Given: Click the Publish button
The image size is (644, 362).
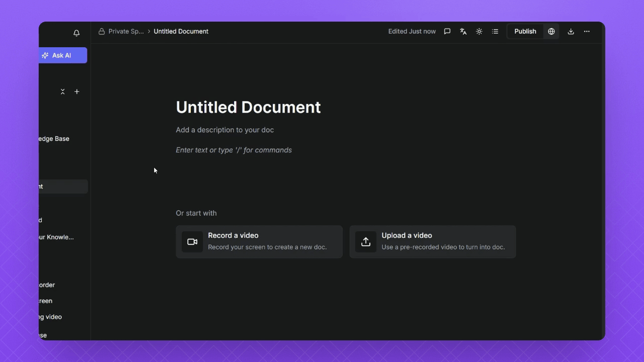Looking at the screenshot, I should (525, 31).
